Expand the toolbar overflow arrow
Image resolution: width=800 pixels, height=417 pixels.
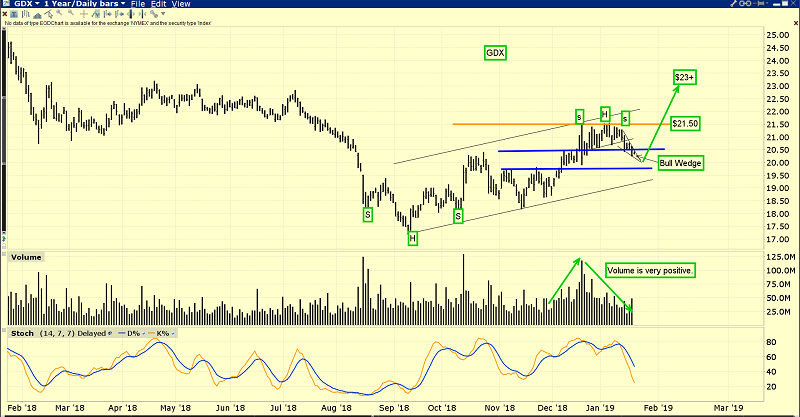(163, 14)
